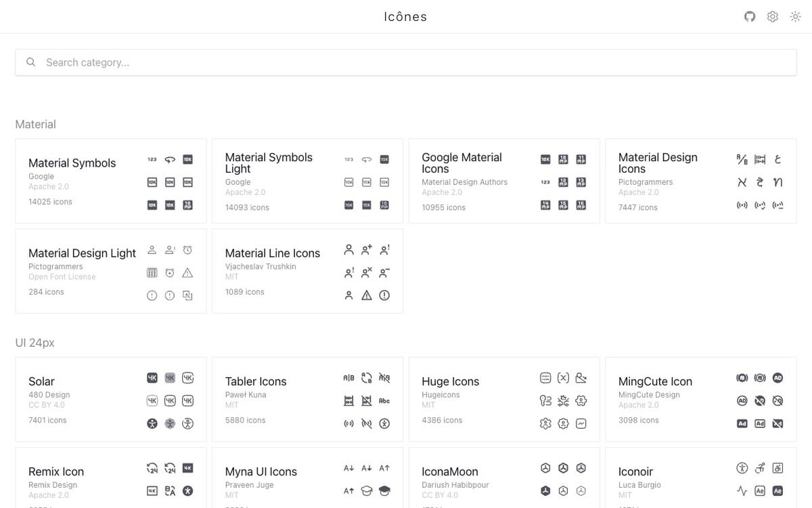Toggle dark mode with the sun icon
This screenshot has width=812, height=508.
tap(796, 16)
